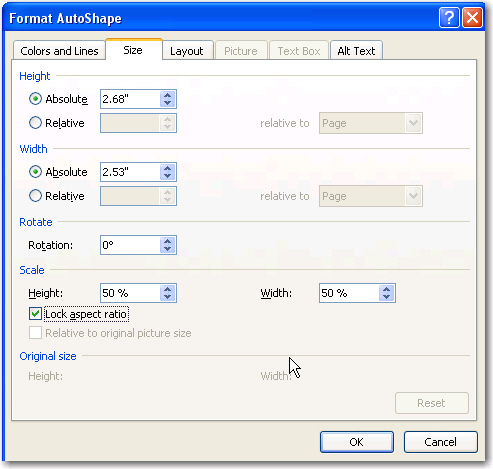Image resolution: width=493 pixels, height=469 pixels.
Task: Open Height relative to Page dropdown
Action: (x=371, y=123)
